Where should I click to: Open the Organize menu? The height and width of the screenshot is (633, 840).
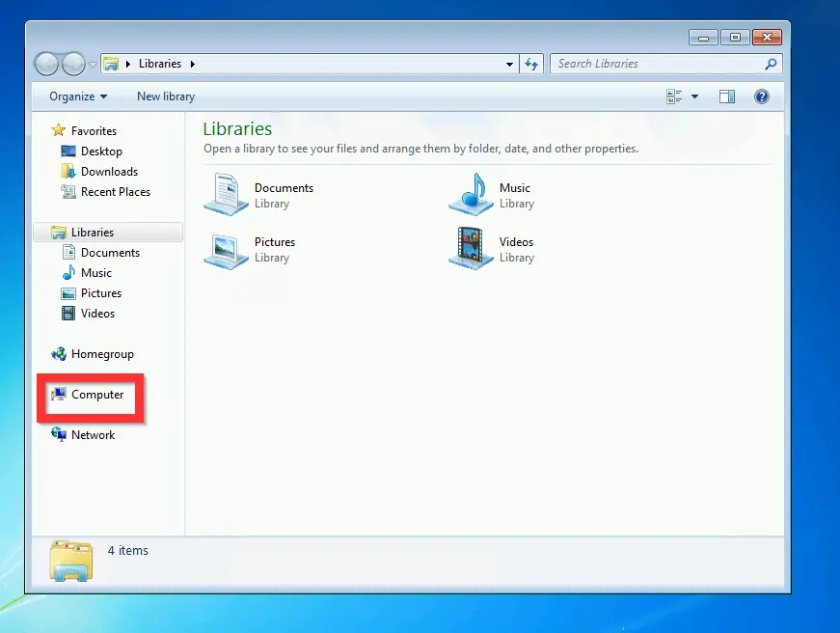(x=78, y=96)
